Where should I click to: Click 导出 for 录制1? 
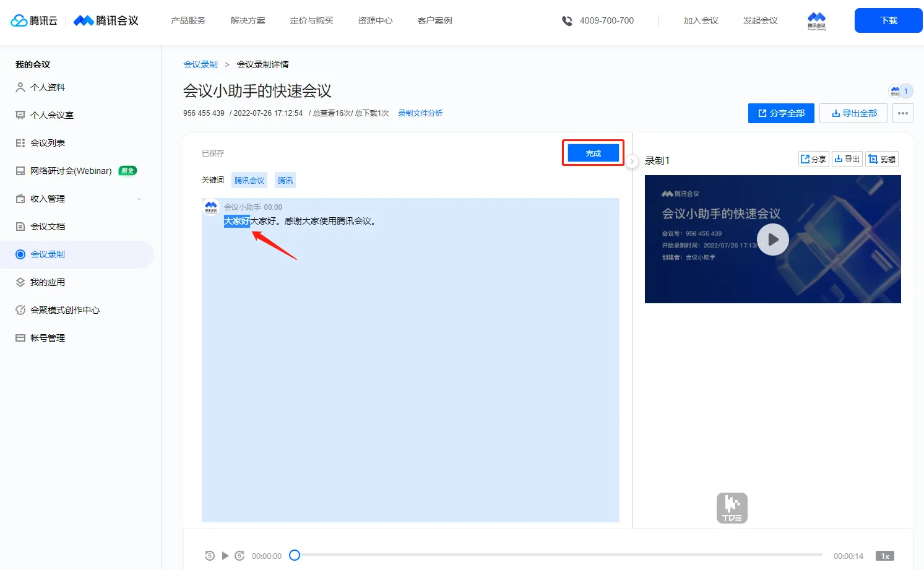[x=847, y=159]
